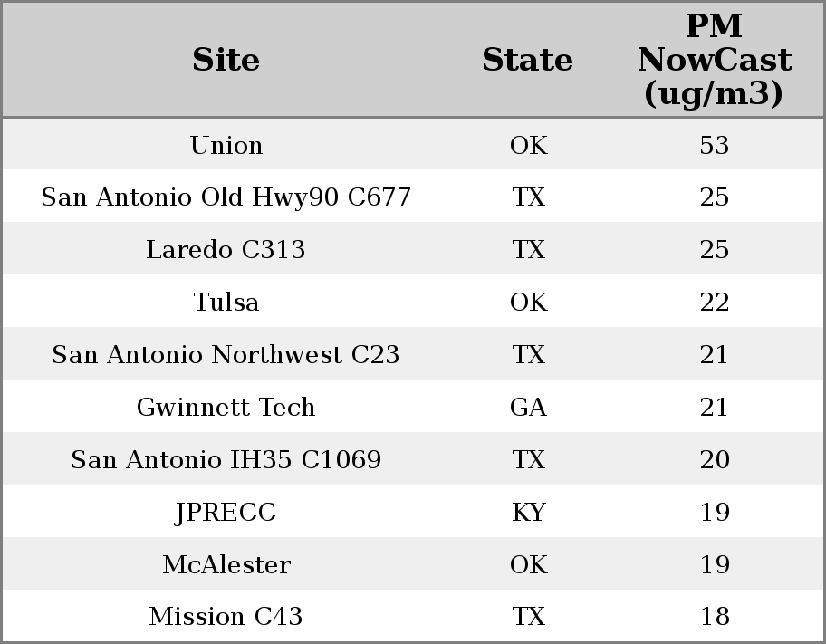Click San Antonio IH35 C1069 entry

[226, 459]
